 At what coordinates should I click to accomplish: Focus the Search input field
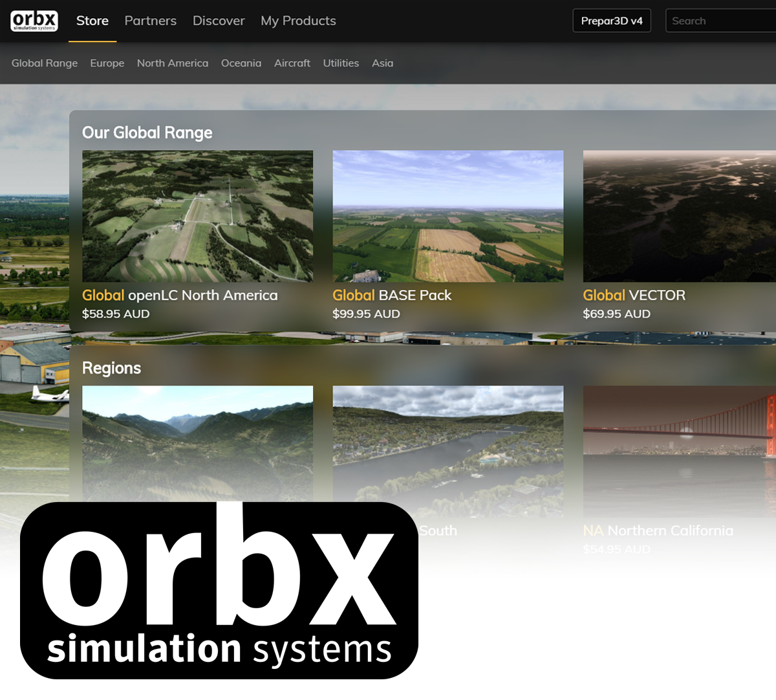(721, 21)
